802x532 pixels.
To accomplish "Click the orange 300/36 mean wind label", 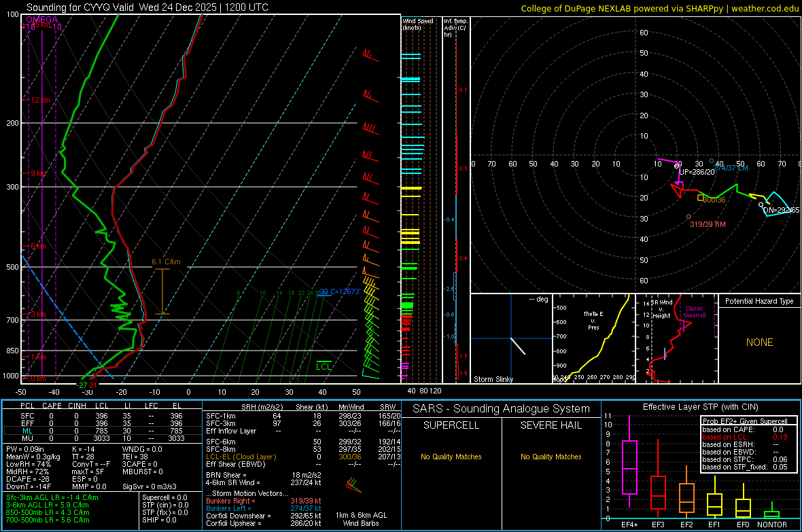I will tap(714, 200).
